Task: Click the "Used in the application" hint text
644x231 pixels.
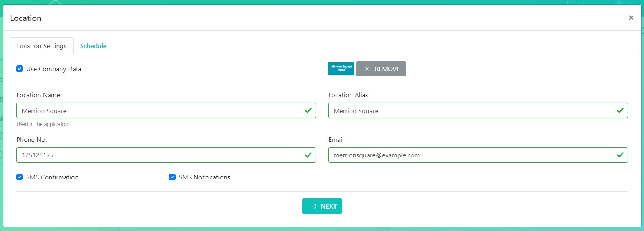Action: [x=43, y=124]
